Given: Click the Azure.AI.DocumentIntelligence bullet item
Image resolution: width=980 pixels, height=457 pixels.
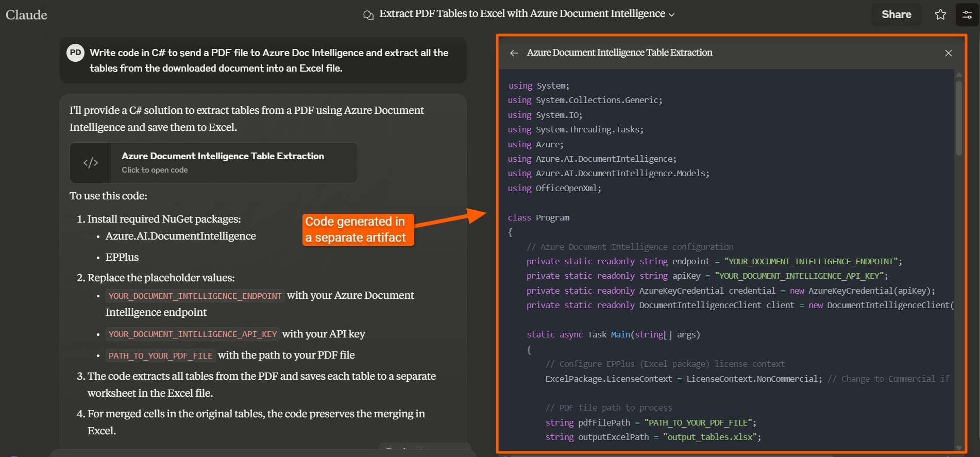Looking at the screenshot, I should click(x=180, y=236).
